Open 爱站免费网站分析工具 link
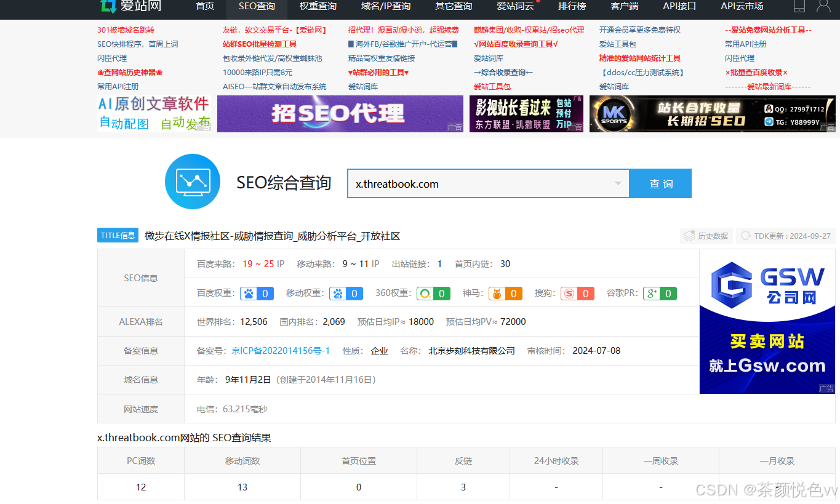 pos(768,30)
